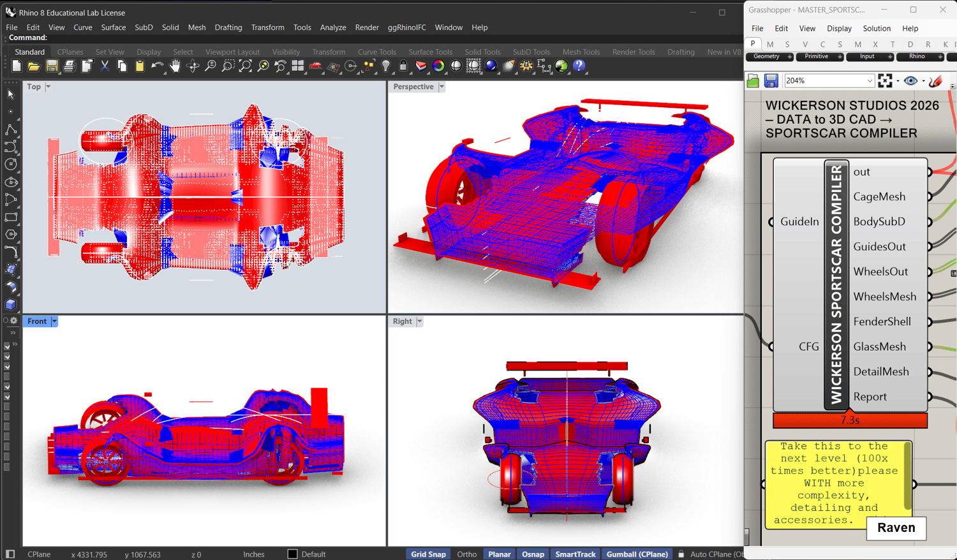Click the GuideIn input on the compiler component
Image resolution: width=957 pixels, height=560 pixels.
click(x=799, y=222)
